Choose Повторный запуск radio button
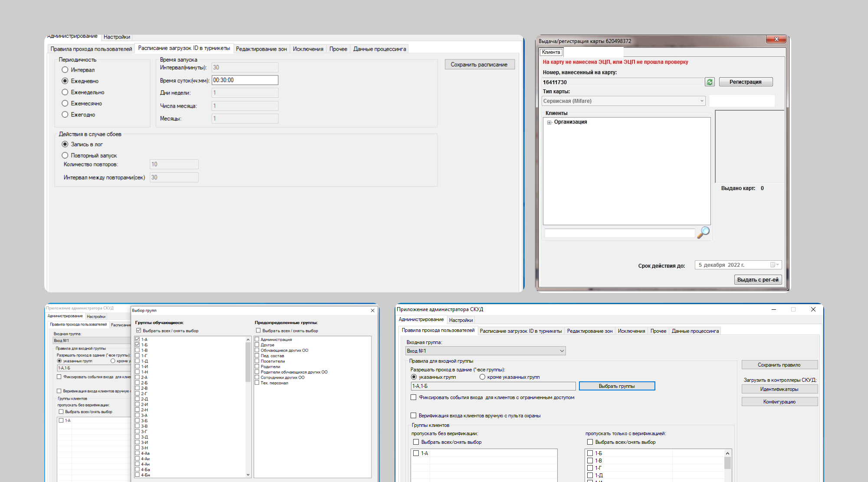The width and height of the screenshot is (868, 482). [x=65, y=155]
